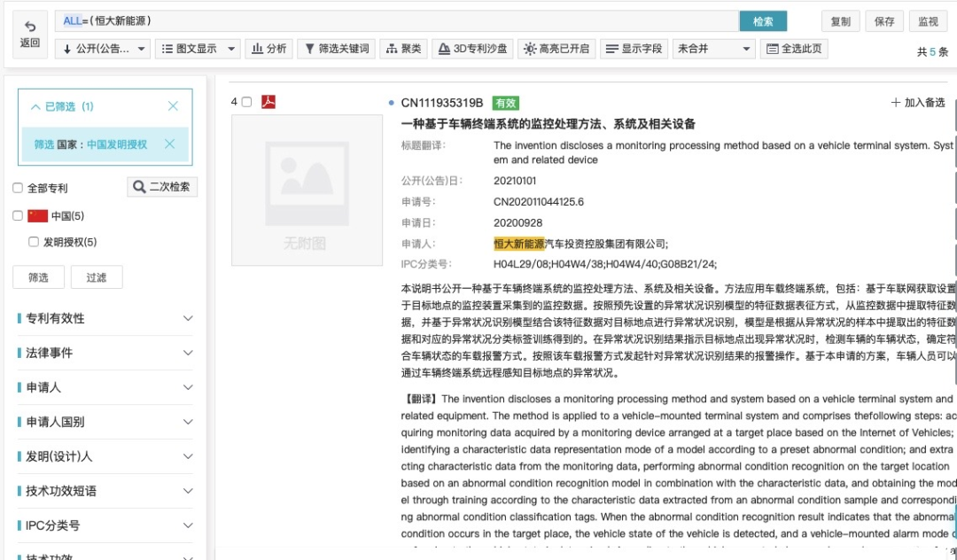The image size is (957, 560).
Task: Click the 复制 copy button
Action: pyautogui.click(x=840, y=21)
